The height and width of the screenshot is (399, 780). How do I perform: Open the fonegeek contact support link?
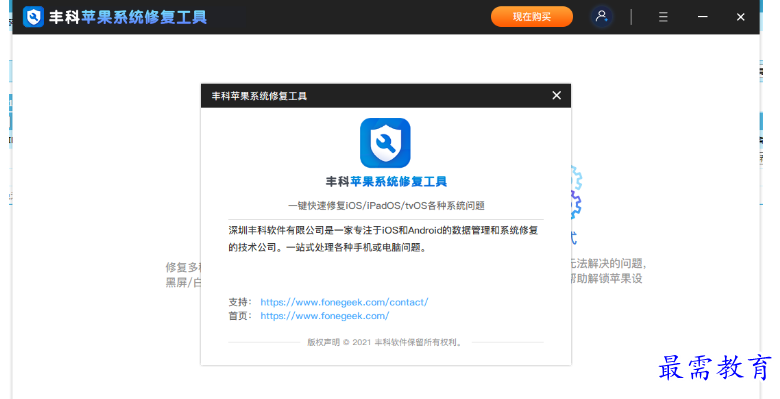344,302
